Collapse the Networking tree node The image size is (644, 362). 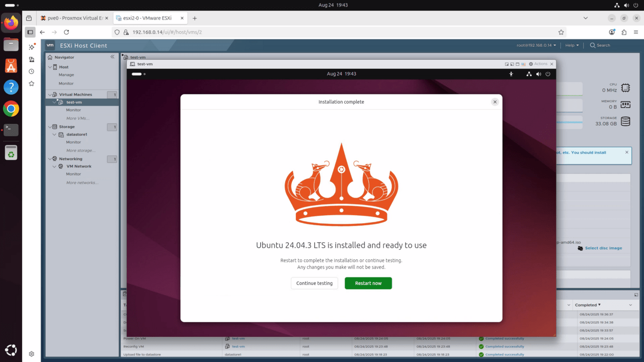pos(50,159)
